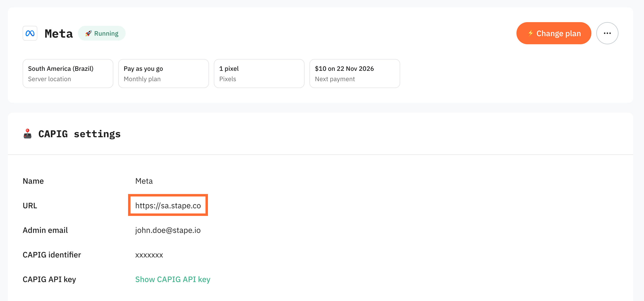The height and width of the screenshot is (301, 644).
Task: Click the Meta title heading
Action: tap(59, 33)
